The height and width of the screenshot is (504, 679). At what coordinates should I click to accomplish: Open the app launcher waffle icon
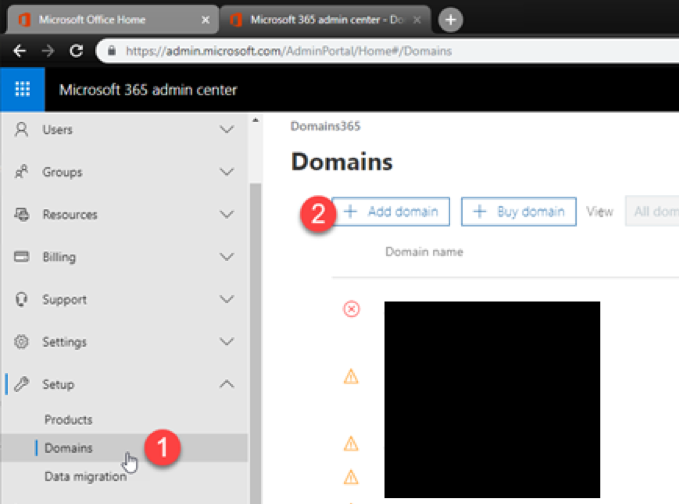tap(22, 89)
